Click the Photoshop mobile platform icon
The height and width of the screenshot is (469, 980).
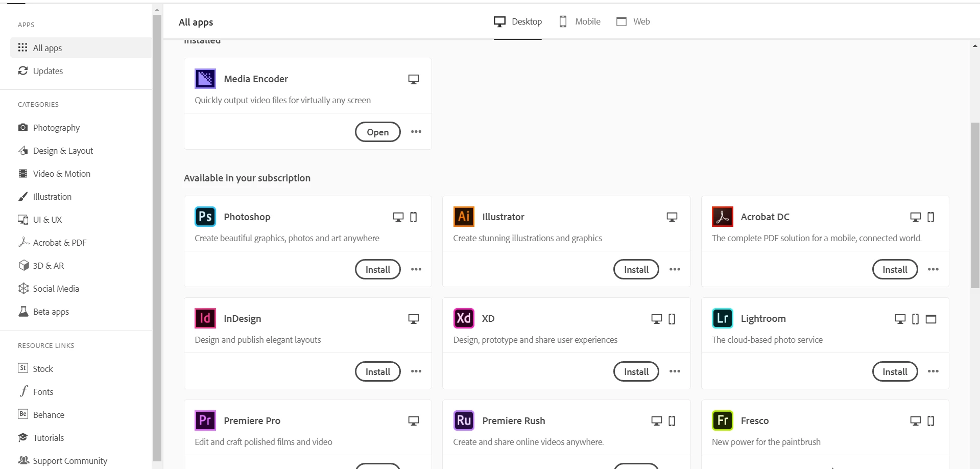click(x=414, y=217)
